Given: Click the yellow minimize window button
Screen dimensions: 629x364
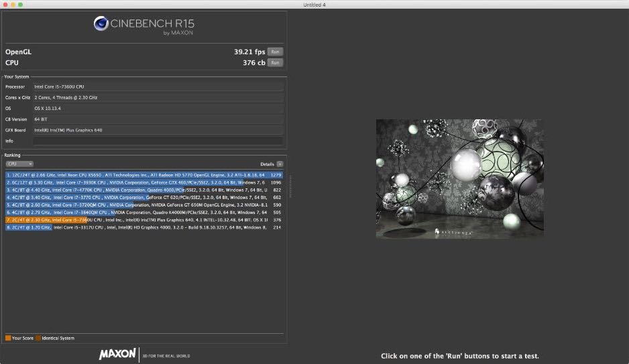Looking at the screenshot, I should click(x=13, y=4).
